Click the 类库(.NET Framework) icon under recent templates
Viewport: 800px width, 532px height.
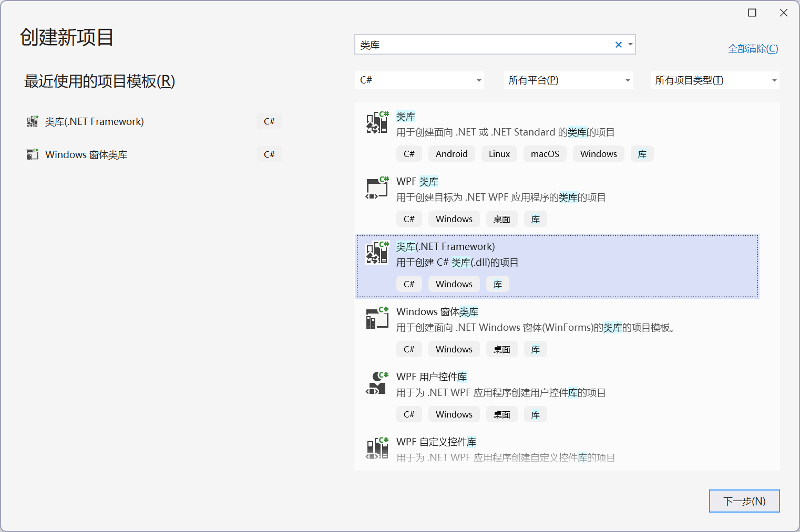[x=32, y=121]
